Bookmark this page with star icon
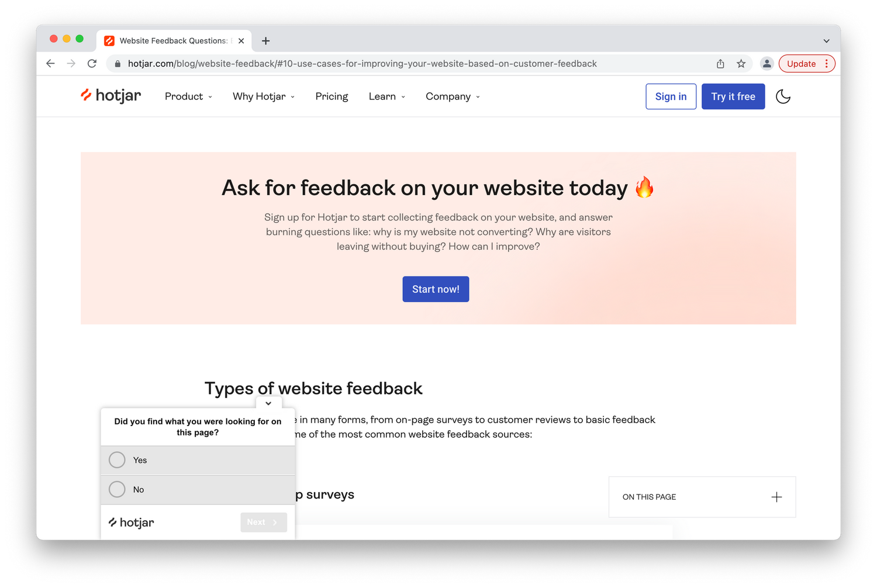 741,64
